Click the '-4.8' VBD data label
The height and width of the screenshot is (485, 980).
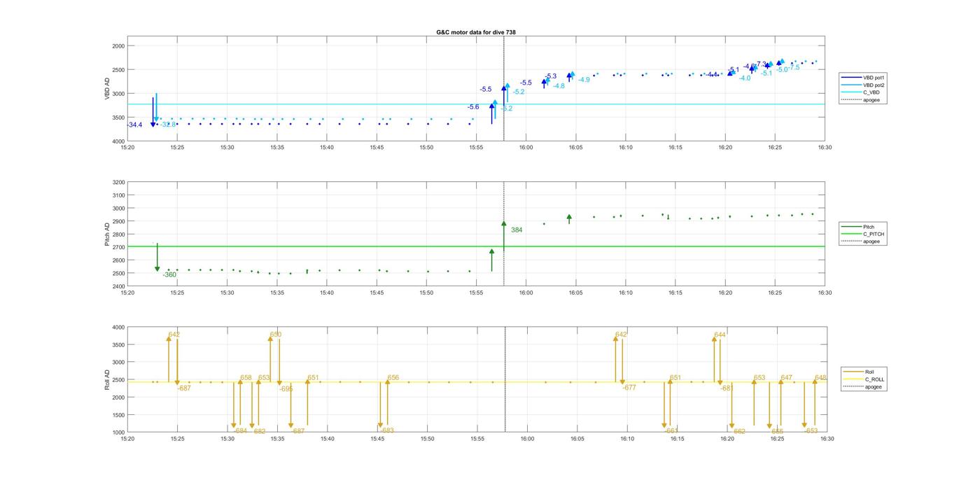[559, 86]
